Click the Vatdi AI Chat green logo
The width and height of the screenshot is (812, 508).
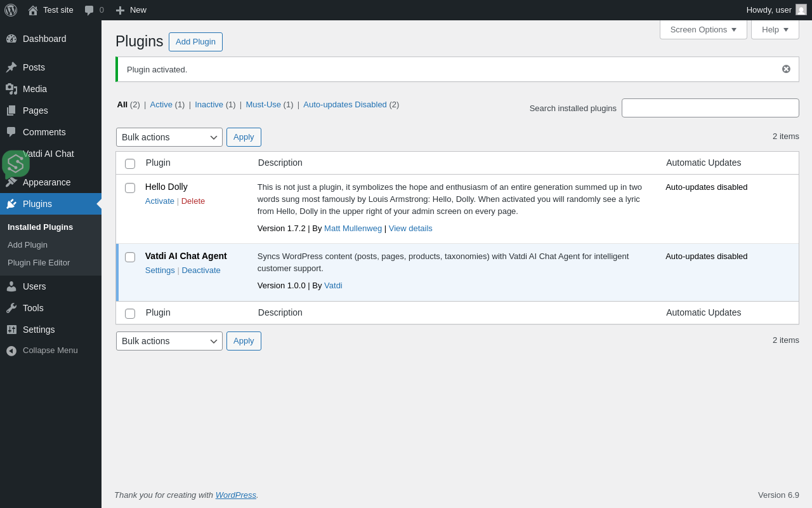point(16,163)
